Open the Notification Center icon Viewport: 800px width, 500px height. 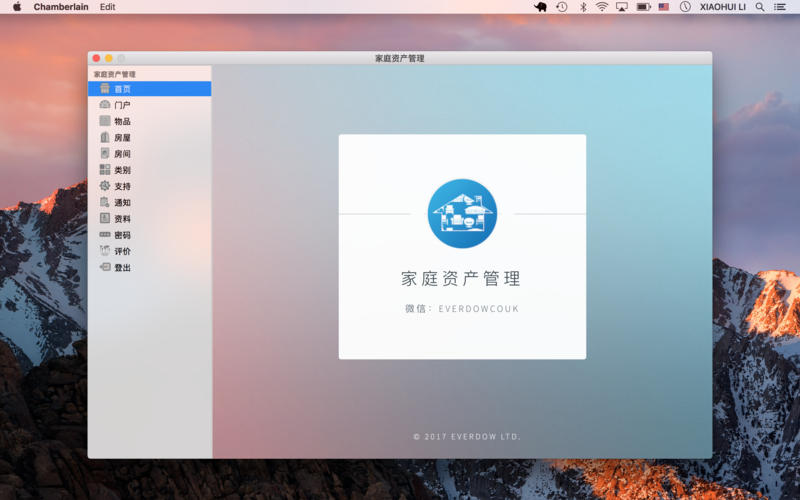coord(780,7)
